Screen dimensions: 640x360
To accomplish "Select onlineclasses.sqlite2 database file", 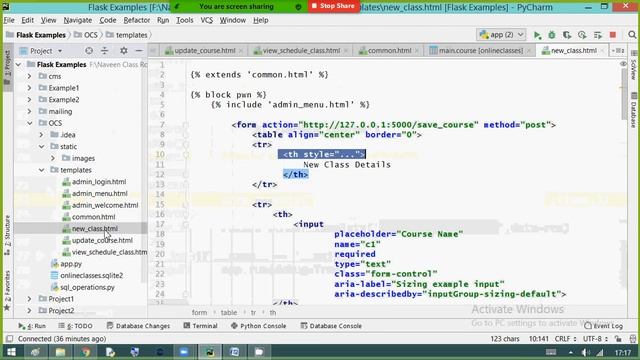I will pyautogui.click(x=91, y=276).
